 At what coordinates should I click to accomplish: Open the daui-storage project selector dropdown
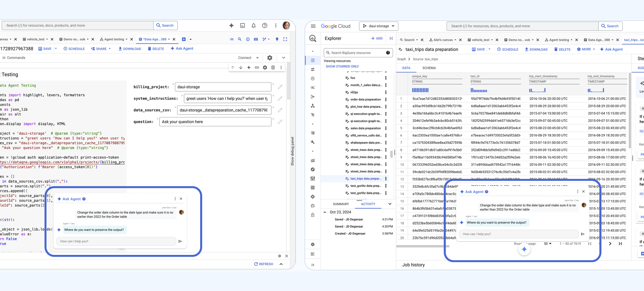pyautogui.click(x=378, y=26)
